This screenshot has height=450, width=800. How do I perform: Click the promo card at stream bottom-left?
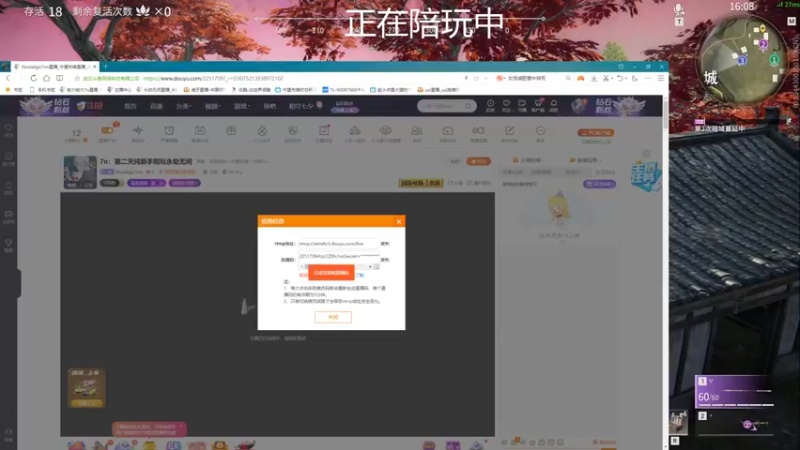[86, 388]
